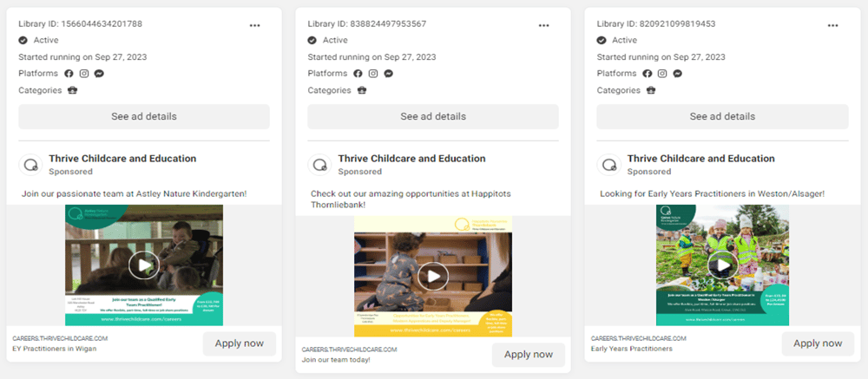
Task: Click Active status checkmark on Weston/Alsager ad card
Action: 602,40
